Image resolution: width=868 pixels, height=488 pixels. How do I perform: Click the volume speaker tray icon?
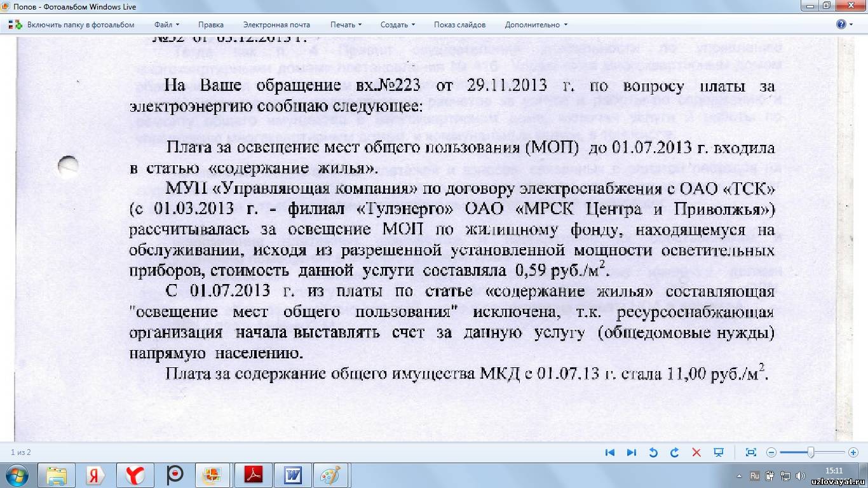coord(801,475)
